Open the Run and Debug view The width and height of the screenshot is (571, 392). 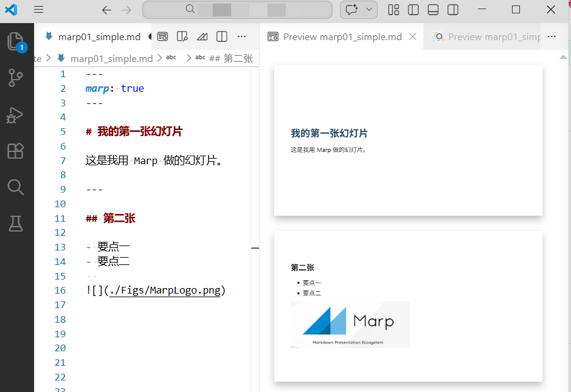(x=15, y=114)
